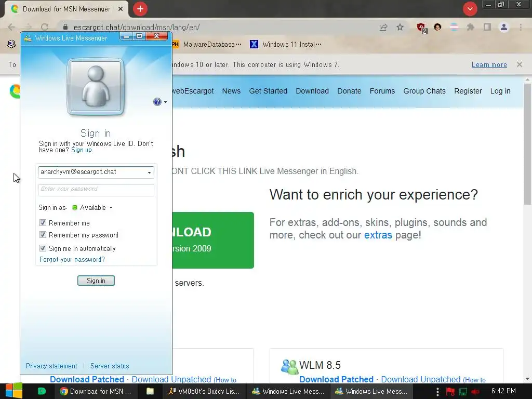Open the Download nav menu item
The width and height of the screenshot is (532, 399).
coord(312,91)
